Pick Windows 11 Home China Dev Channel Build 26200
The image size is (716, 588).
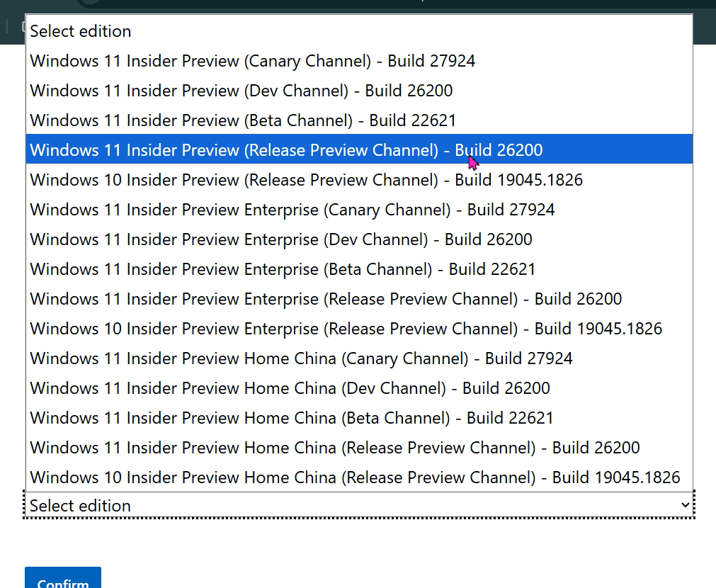tap(290, 388)
